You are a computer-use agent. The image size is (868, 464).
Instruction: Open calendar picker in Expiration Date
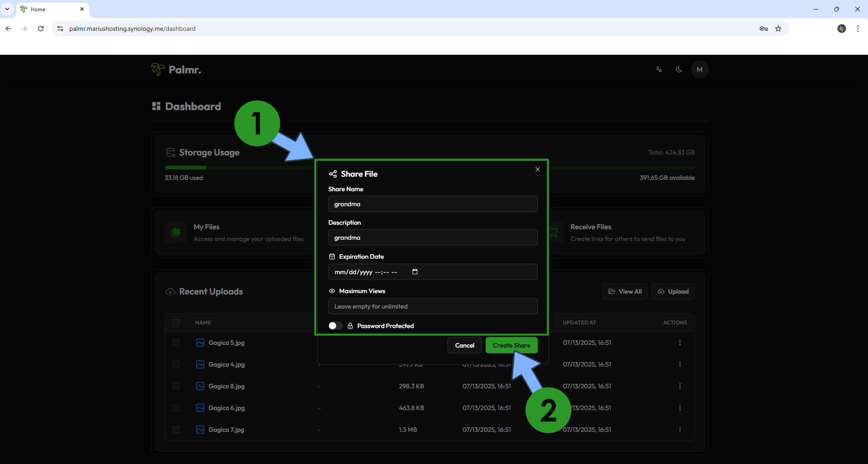(415, 272)
